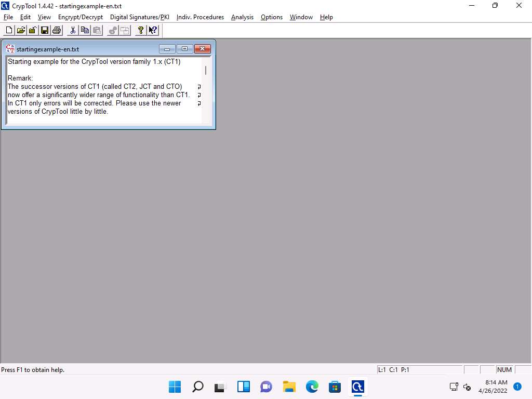Screen dimensions: 532x399
Task: Select the Options menu
Action: (x=271, y=17)
